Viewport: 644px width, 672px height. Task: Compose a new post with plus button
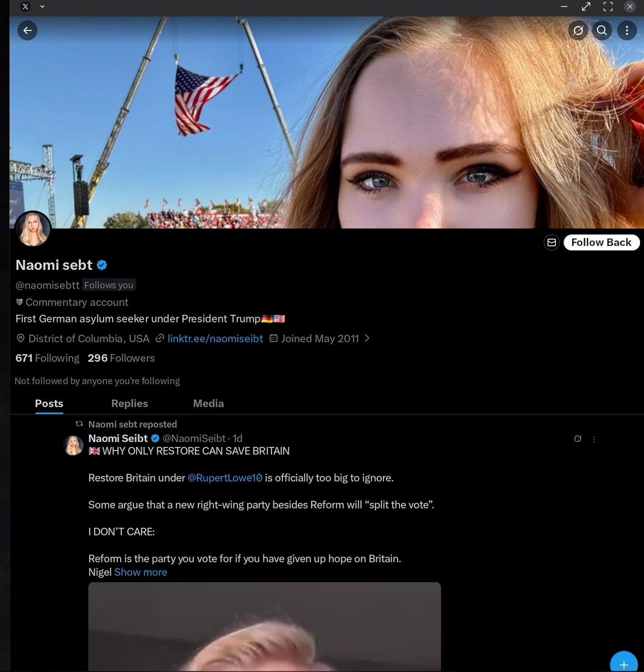pos(624,664)
